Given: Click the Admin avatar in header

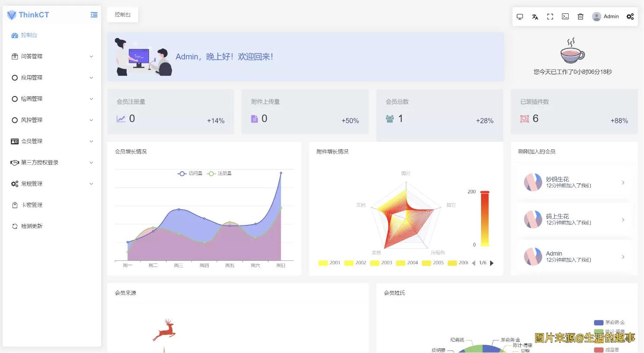Looking at the screenshot, I should point(596,16).
